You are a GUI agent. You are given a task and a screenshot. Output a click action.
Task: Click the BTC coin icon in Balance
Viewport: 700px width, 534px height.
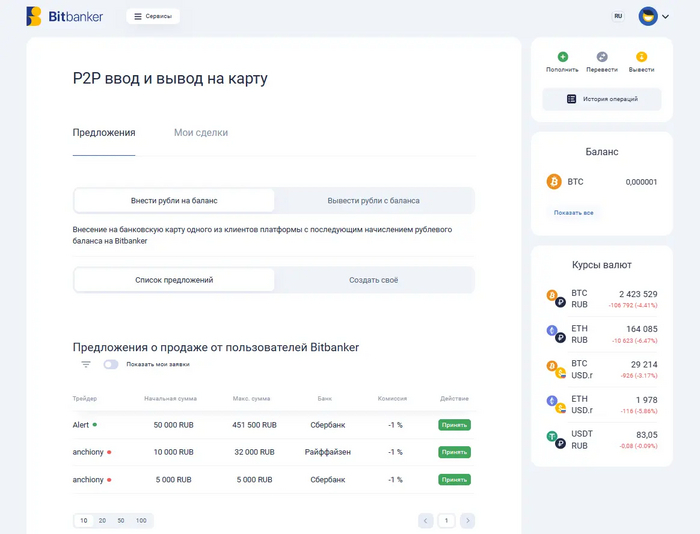pos(553,182)
